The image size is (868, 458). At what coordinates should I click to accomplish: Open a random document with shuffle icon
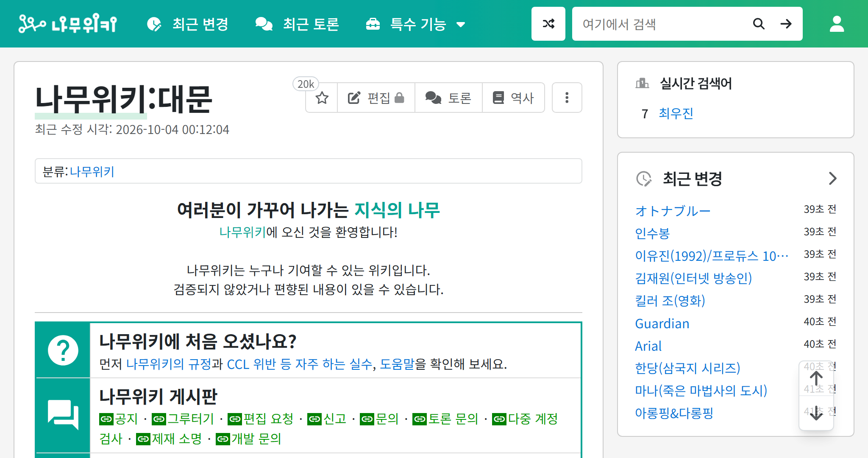coord(548,24)
